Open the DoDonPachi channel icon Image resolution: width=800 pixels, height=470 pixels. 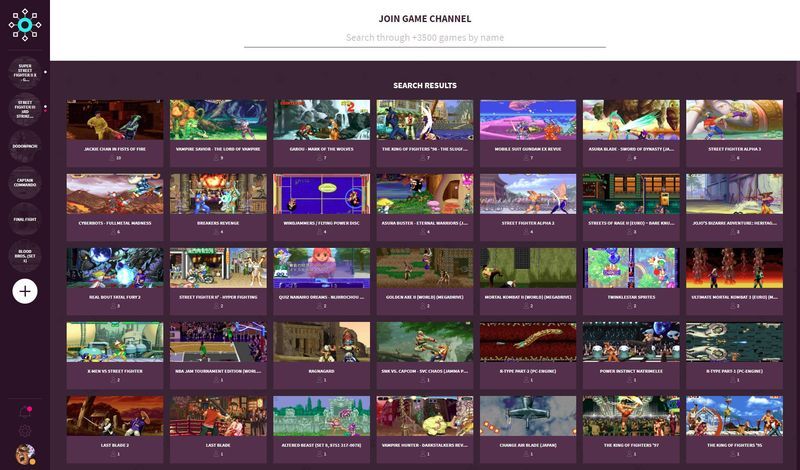[24, 146]
